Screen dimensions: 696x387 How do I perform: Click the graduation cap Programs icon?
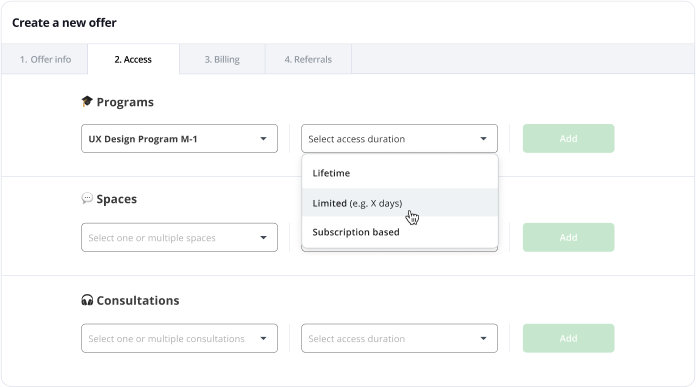click(x=87, y=102)
